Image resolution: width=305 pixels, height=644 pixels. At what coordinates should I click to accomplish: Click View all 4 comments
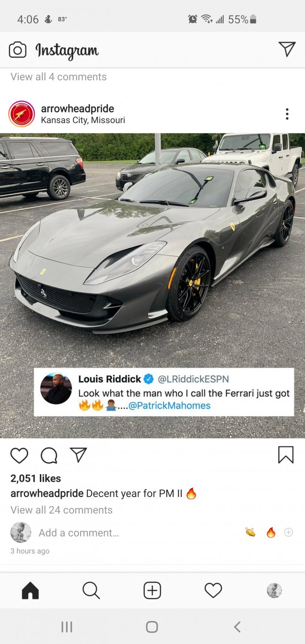tap(59, 77)
